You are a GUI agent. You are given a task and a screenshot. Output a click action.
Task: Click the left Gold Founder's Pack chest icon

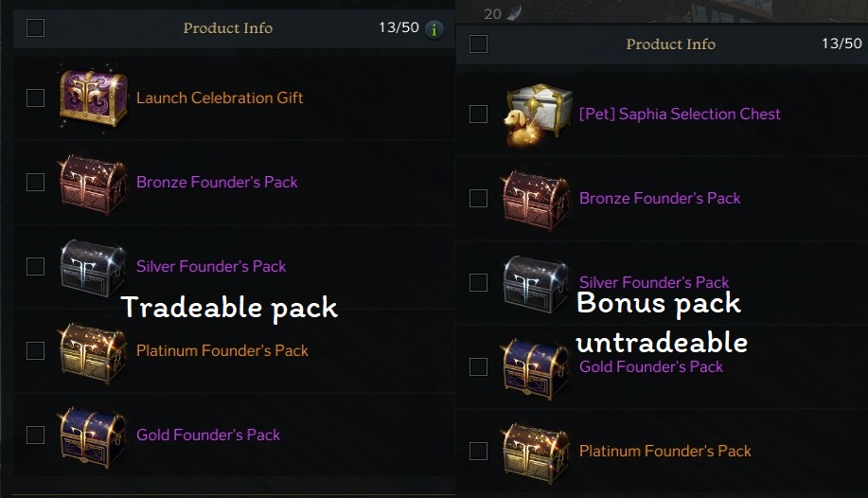[x=93, y=437]
